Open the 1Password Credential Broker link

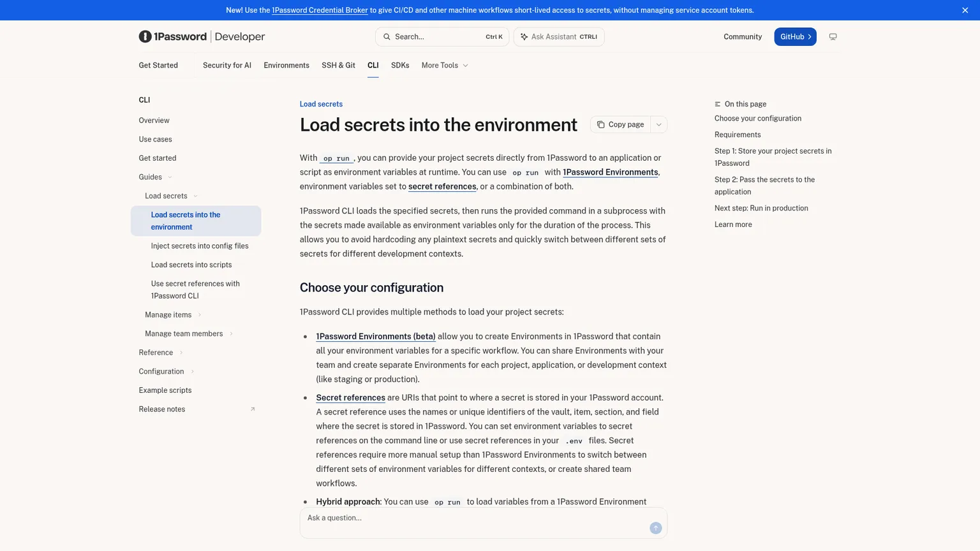click(x=320, y=10)
